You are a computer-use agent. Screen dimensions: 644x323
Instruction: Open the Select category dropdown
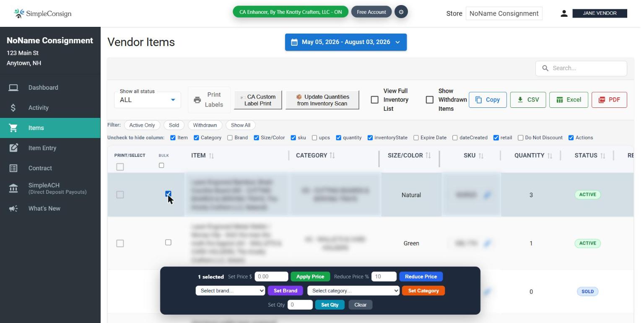(x=353, y=291)
